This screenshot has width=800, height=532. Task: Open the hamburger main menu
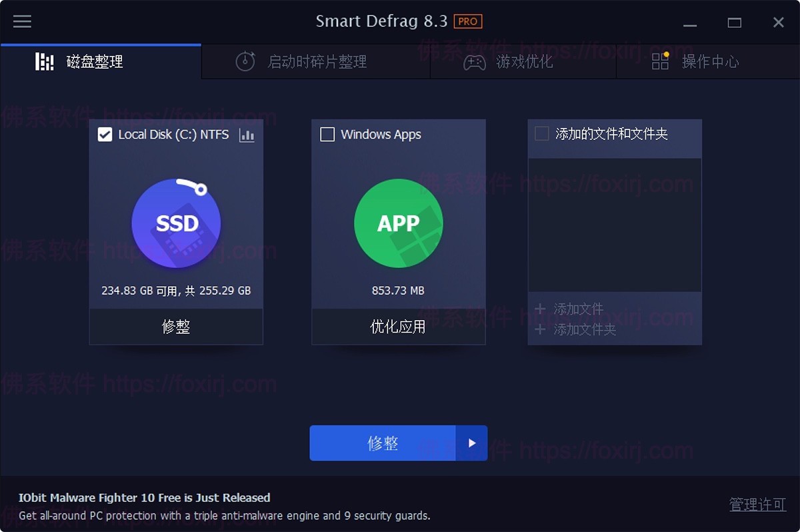pyautogui.click(x=22, y=21)
